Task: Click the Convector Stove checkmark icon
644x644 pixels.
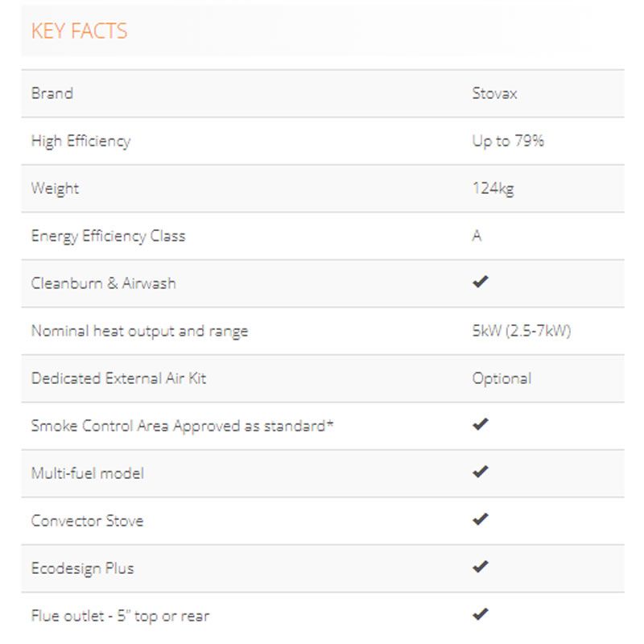Action: click(x=481, y=519)
